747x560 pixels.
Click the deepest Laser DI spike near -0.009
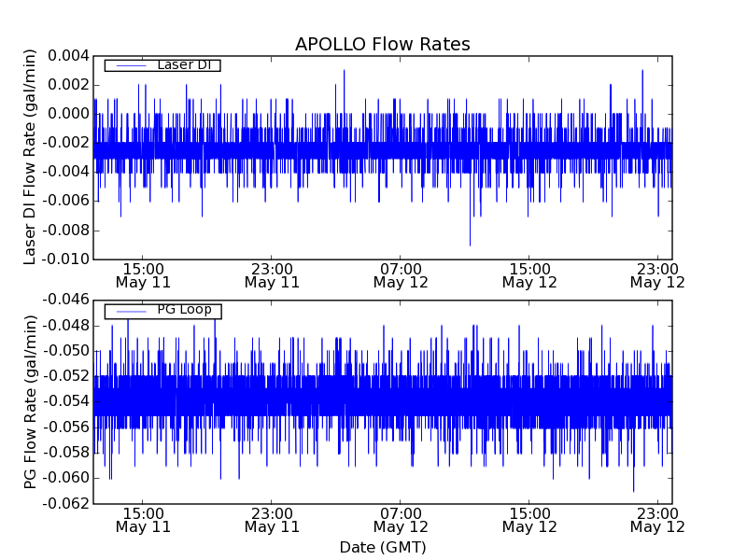tap(470, 243)
